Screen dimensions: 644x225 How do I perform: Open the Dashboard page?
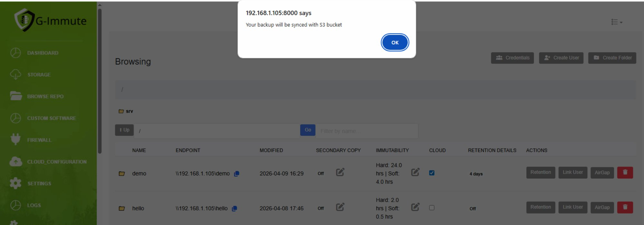pos(43,53)
